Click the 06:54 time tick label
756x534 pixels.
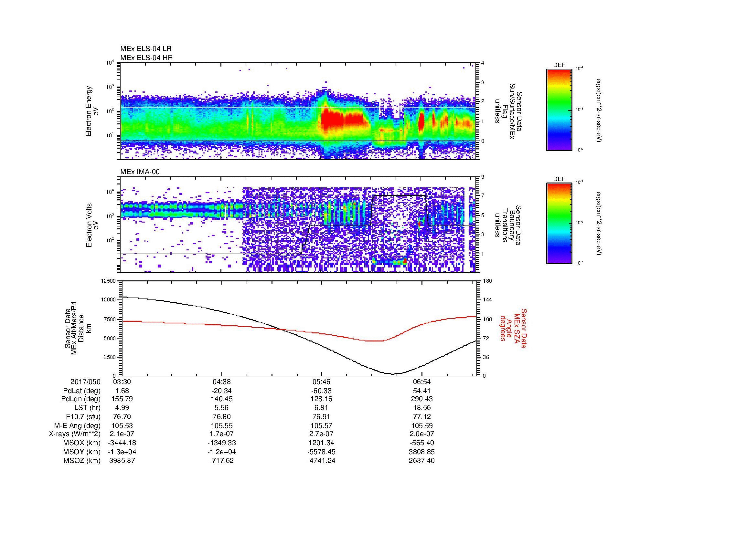pos(421,382)
